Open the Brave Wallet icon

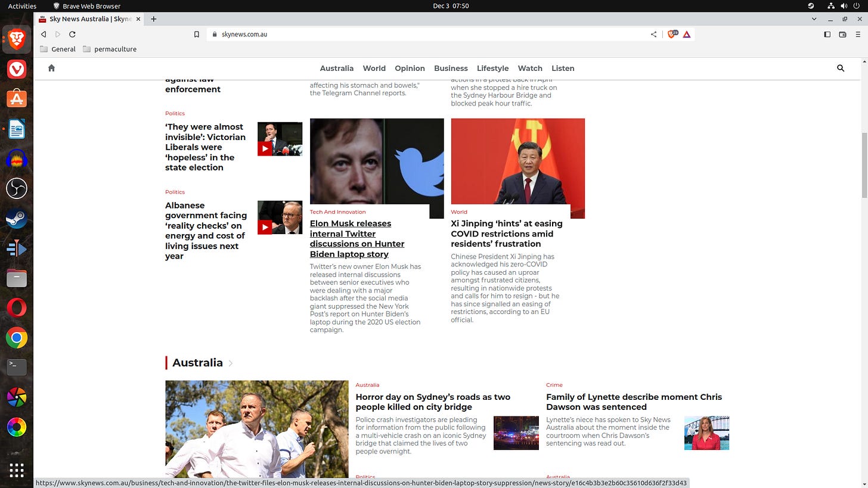pyautogui.click(x=842, y=35)
